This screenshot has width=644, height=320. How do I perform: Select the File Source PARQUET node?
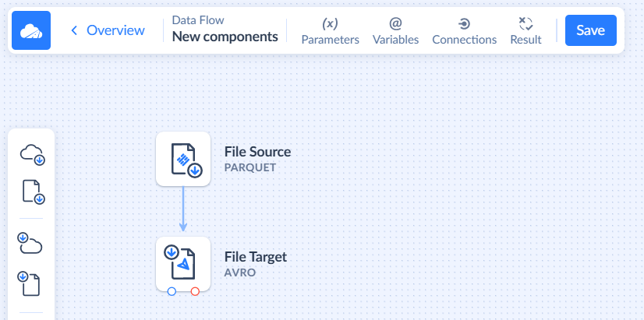183,159
